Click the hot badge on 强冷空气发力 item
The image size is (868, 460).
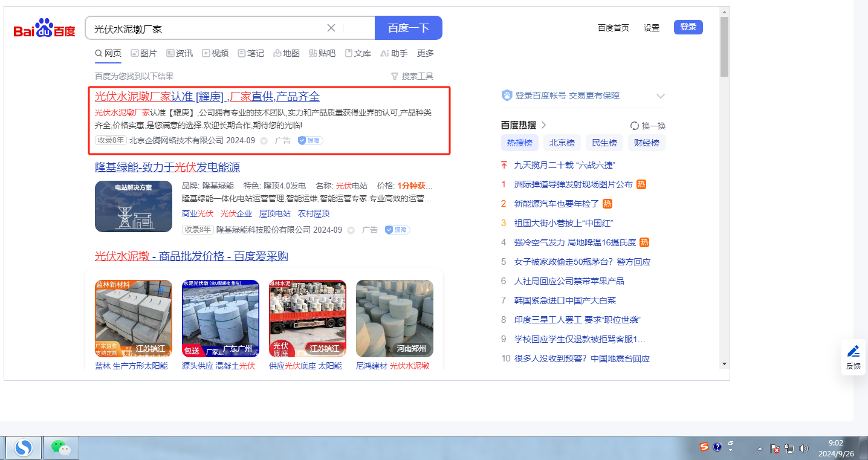(x=644, y=242)
